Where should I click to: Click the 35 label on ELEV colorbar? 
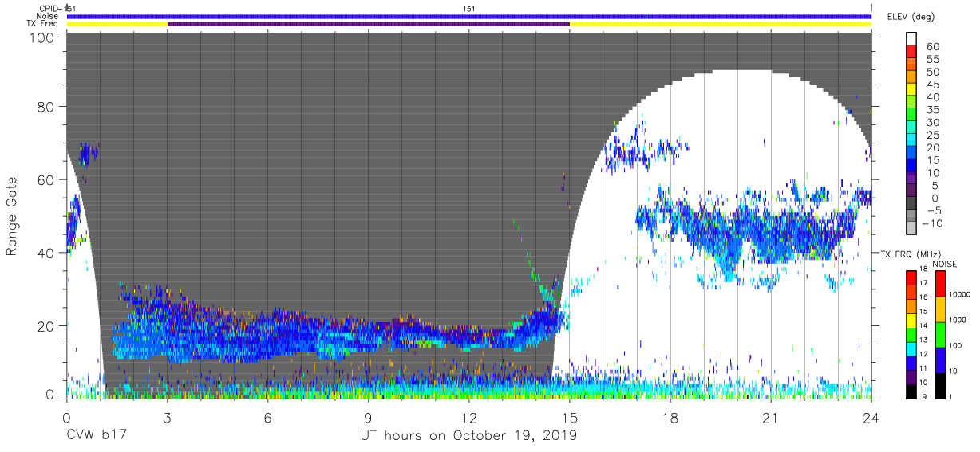pos(931,110)
